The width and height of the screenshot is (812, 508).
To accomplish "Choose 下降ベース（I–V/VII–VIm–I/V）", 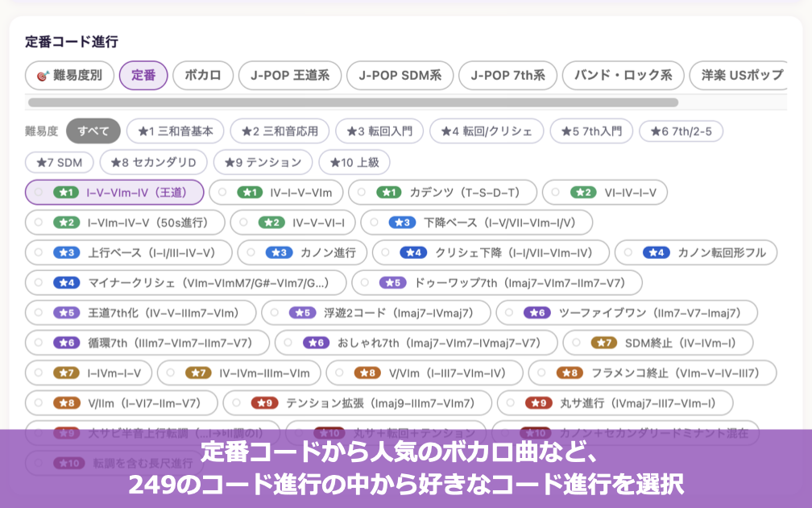I will 476,223.
